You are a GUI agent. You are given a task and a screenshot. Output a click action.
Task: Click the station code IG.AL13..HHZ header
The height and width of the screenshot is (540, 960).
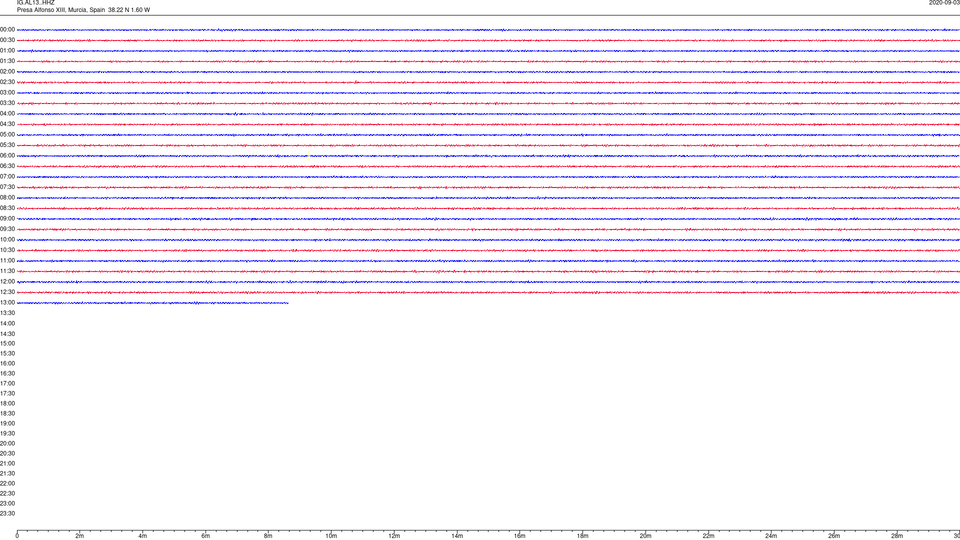[36, 3]
